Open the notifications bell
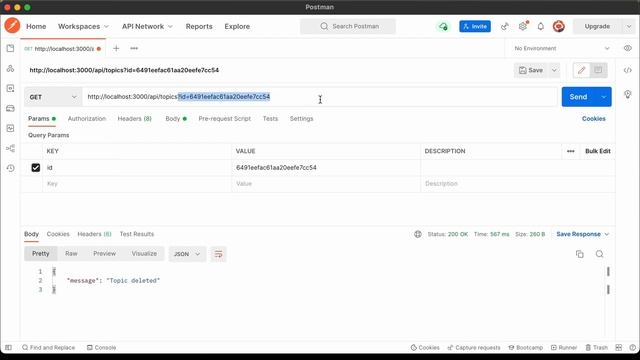 click(540, 27)
